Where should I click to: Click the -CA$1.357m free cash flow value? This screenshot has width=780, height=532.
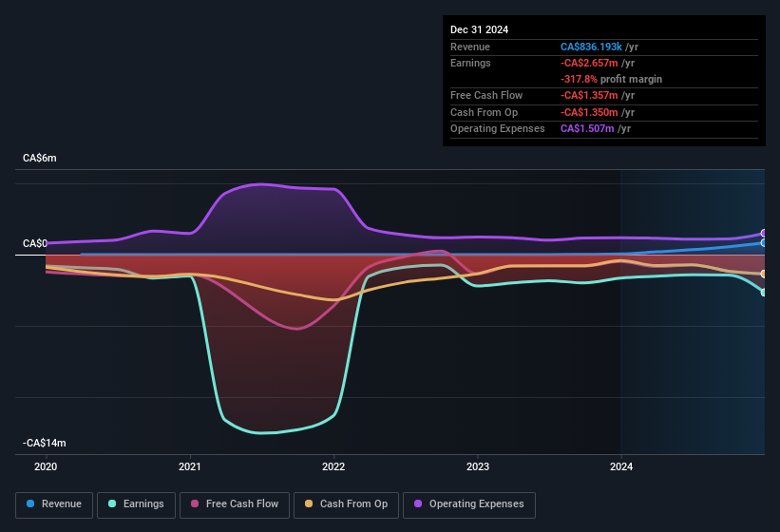589,95
